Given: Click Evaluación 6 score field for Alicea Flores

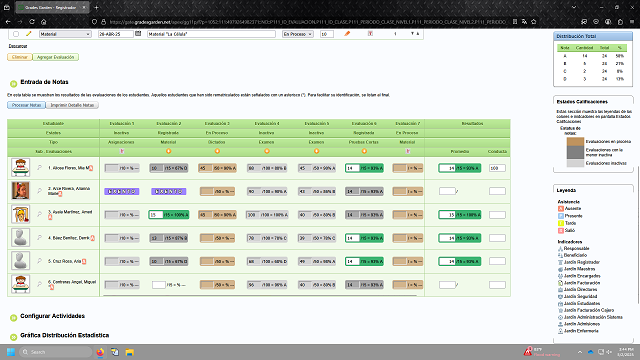Looking at the screenshot, I should [x=353, y=168].
